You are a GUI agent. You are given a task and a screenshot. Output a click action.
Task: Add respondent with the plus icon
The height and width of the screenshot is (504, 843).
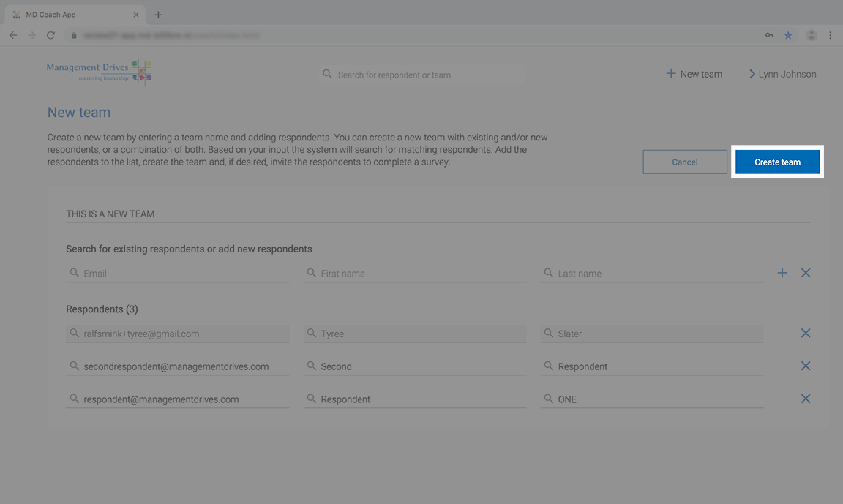pyautogui.click(x=782, y=273)
